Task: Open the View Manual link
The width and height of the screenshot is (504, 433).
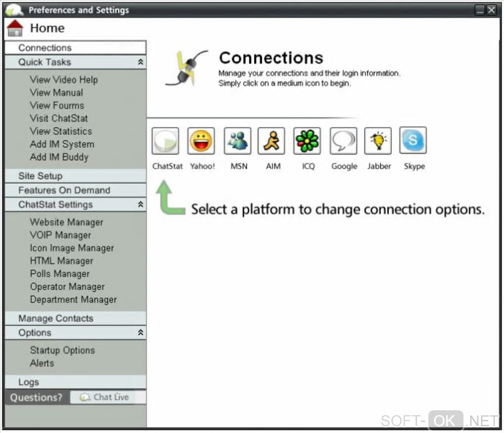Action: tap(56, 92)
